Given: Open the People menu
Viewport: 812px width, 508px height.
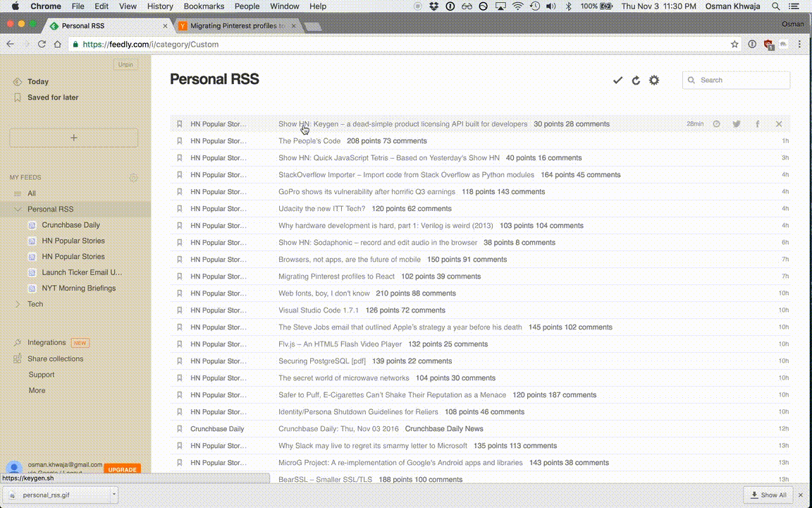Looking at the screenshot, I should pos(247,6).
